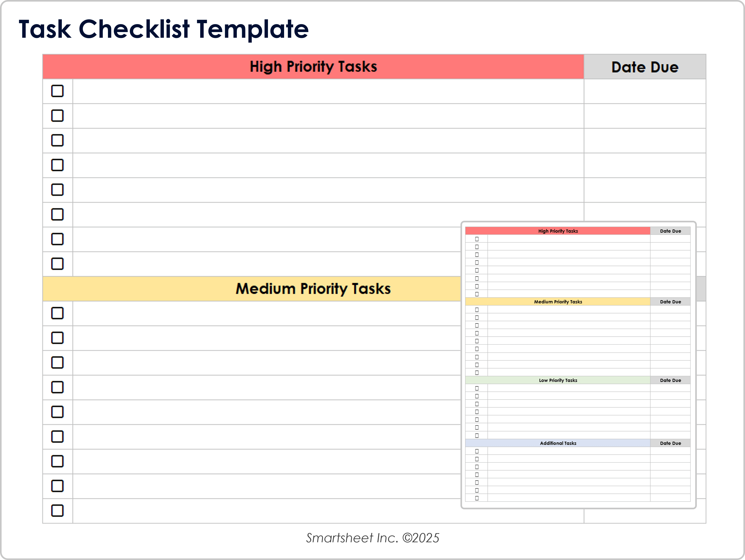This screenshot has height=560, width=745.
Task: Select the High Priority Tasks header
Action: coord(313,67)
